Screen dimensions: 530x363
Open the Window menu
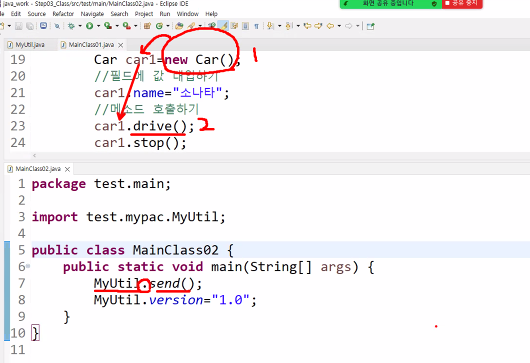pyautogui.click(x=188, y=14)
